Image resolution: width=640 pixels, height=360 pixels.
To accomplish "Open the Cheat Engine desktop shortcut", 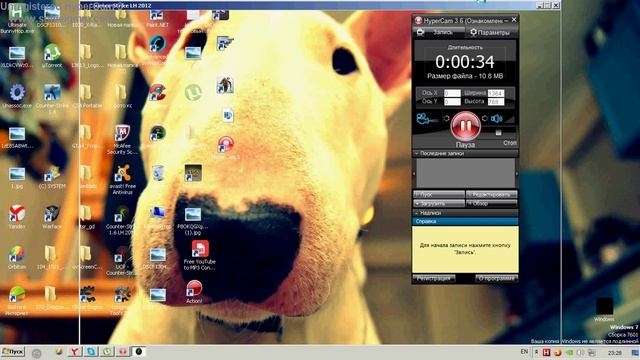I will 87,297.
